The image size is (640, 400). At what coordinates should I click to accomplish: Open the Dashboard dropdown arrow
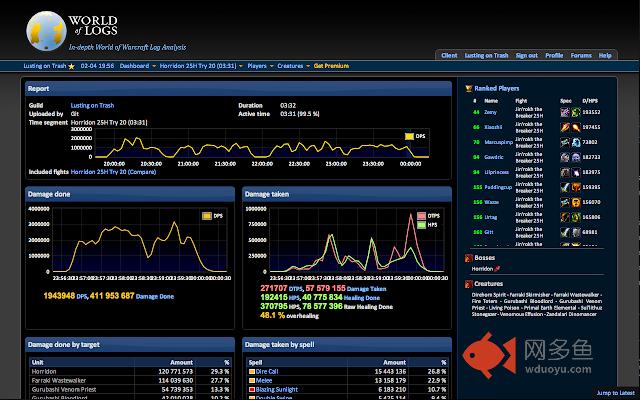[x=154, y=66]
